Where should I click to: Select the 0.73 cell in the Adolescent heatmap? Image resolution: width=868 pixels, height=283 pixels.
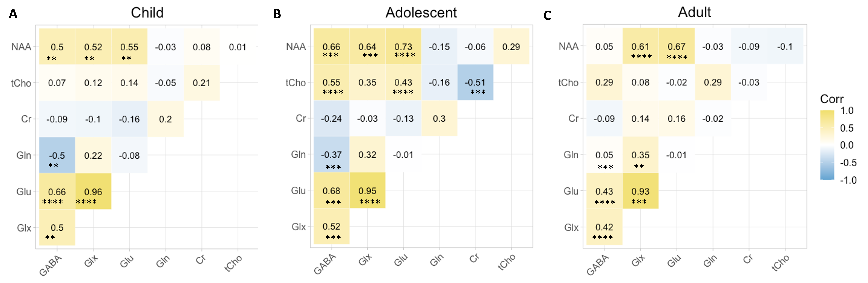pyautogui.click(x=403, y=47)
